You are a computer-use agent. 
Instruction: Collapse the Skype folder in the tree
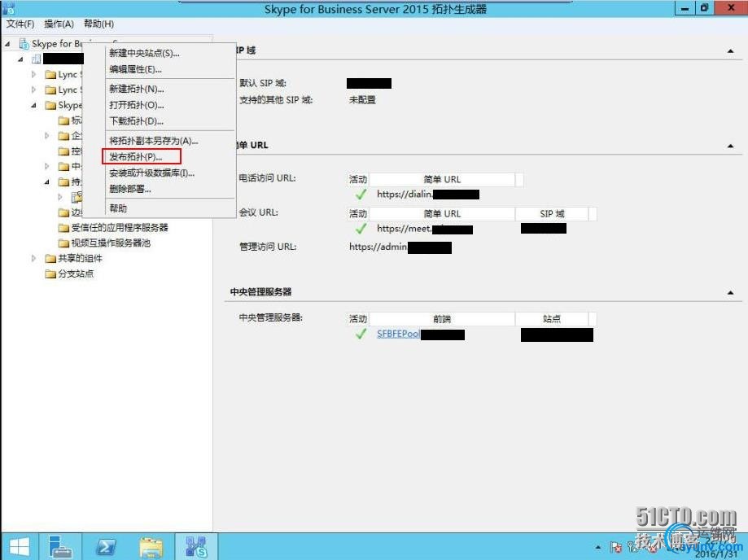(34, 106)
